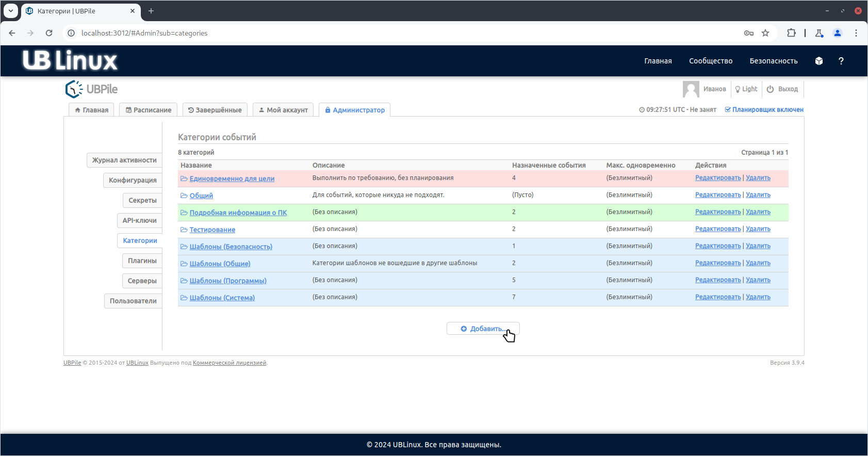
Task: Toggle the Light theme switch
Action: (746, 89)
